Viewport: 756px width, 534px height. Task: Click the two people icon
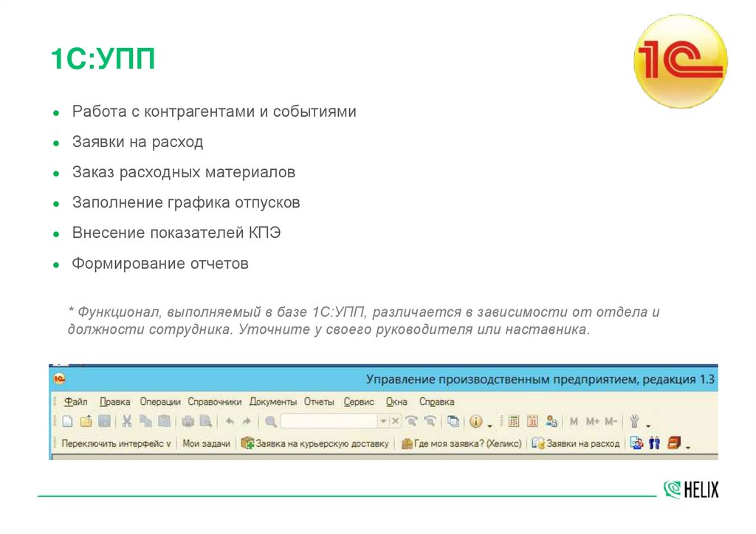point(654,443)
